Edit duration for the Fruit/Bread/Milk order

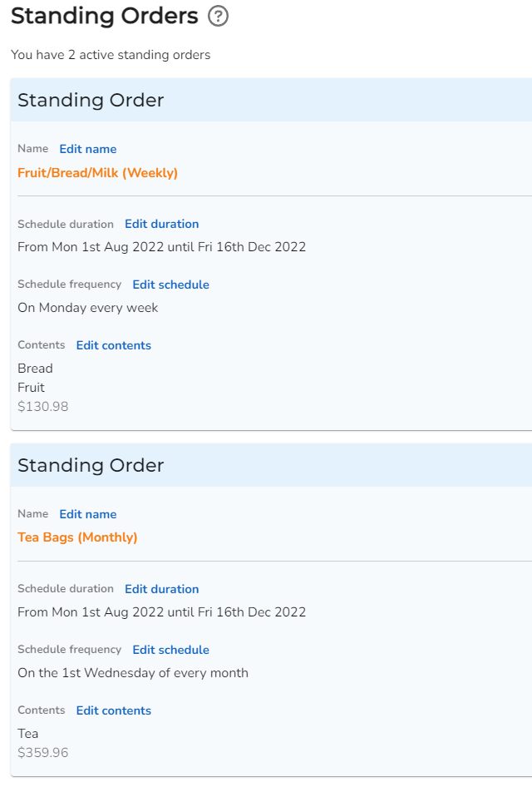pyautogui.click(x=161, y=224)
